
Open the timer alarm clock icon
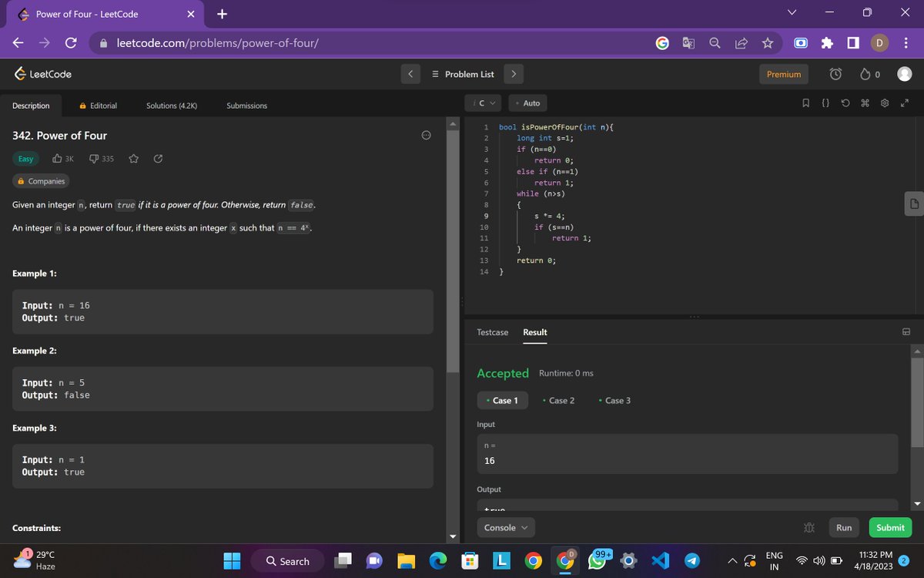pos(835,74)
